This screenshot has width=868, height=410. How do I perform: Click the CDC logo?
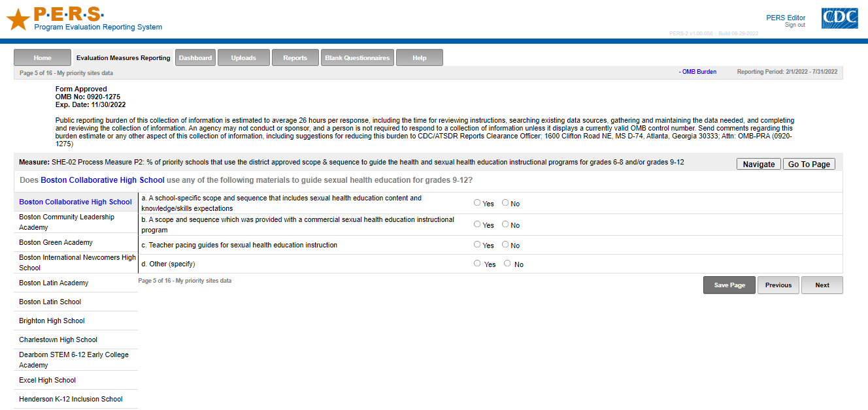[839, 18]
